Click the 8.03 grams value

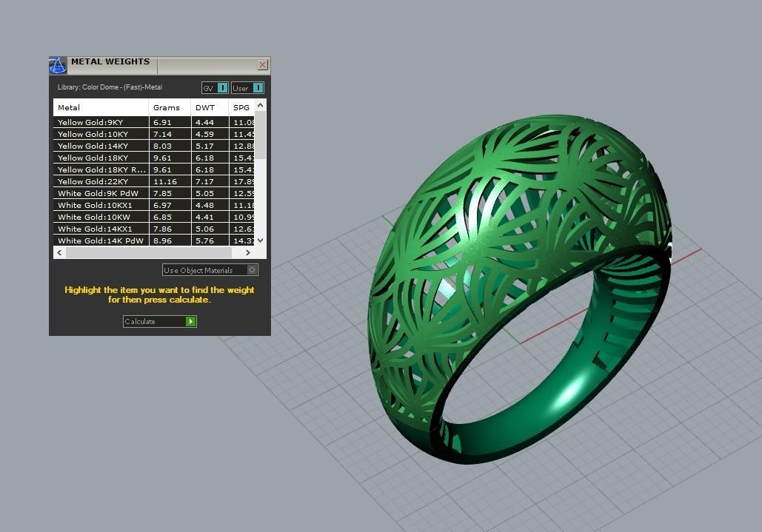(x=162, y=146)
